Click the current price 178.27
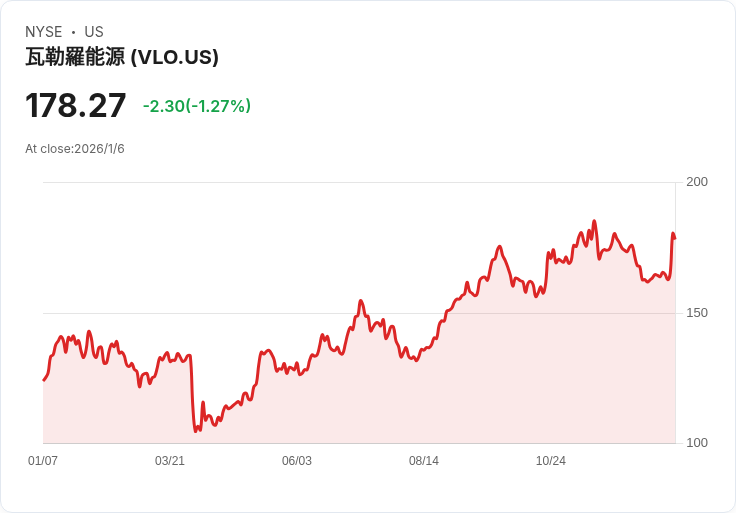Image resolution: width=736 pixels, height=513 pixels. (76, 106)
